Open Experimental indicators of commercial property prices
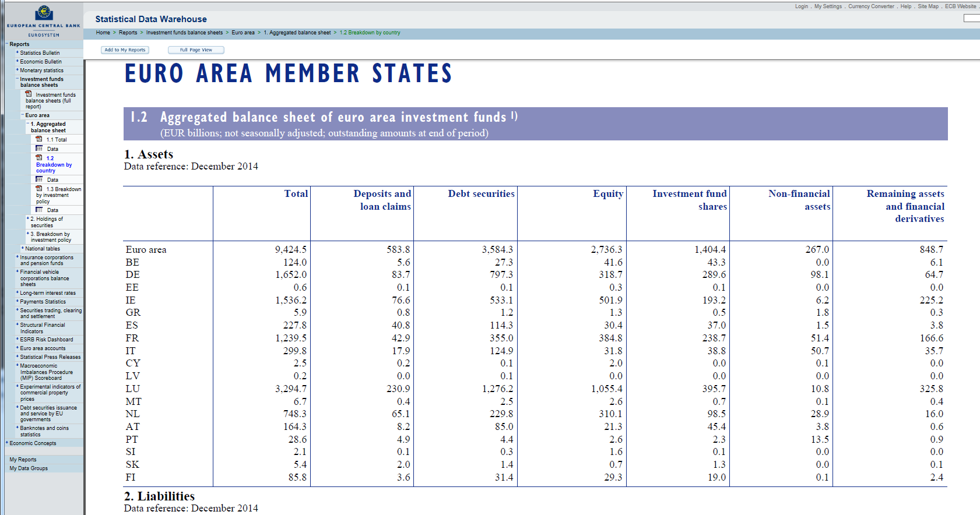This screenshot has width=980, height=515. coord(50,393)
